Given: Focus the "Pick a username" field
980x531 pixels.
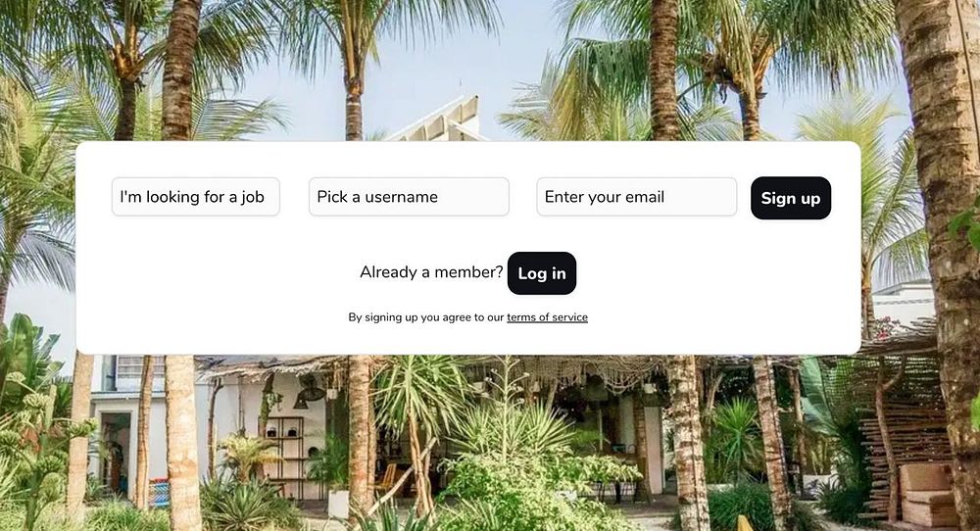Looking at the screenshot, I should tap(409, 197).
